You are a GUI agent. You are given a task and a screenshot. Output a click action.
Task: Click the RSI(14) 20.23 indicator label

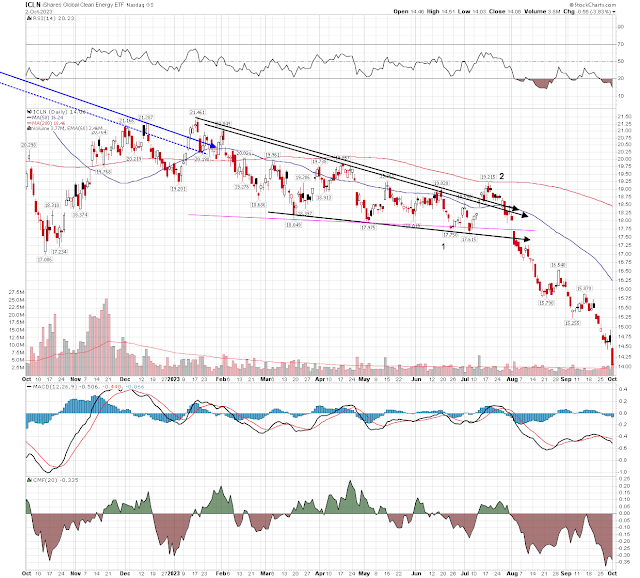[51, 18]
